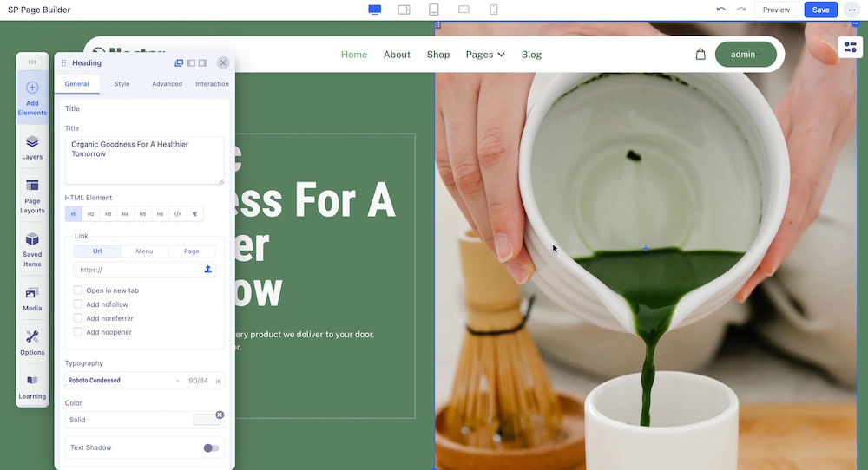The height and width of the screenshot is (470, 868).
Task: Redo the last change
Action: pos(741,10)
